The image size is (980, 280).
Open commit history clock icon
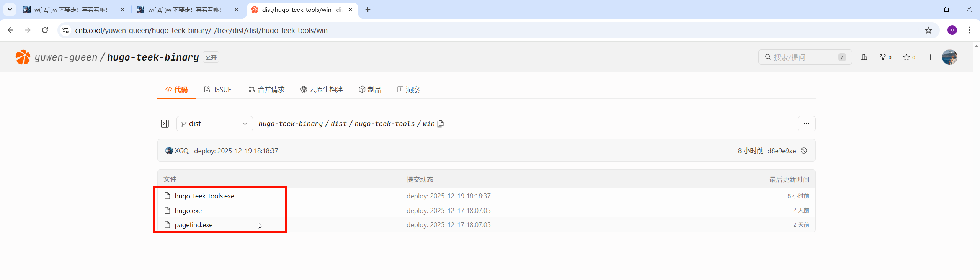coord(804,151)
